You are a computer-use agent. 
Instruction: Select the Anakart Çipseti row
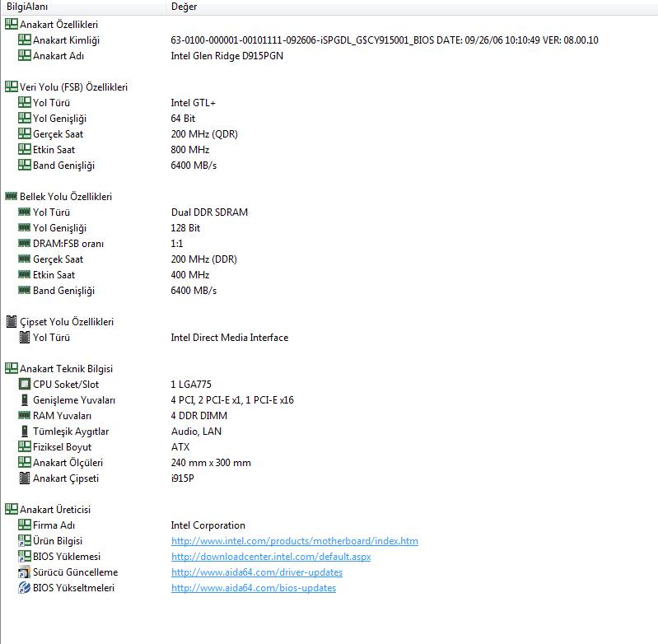click(x=65, y=478)
